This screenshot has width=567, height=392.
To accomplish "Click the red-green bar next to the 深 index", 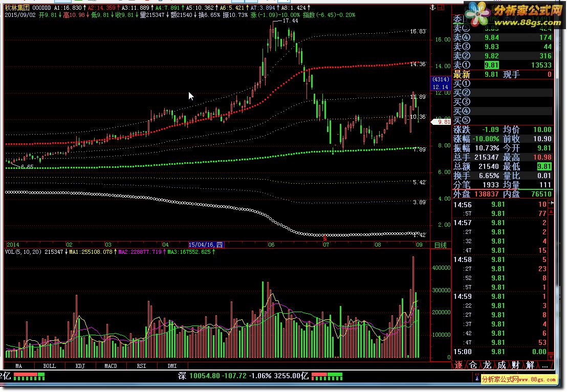I will coord(327,377).
